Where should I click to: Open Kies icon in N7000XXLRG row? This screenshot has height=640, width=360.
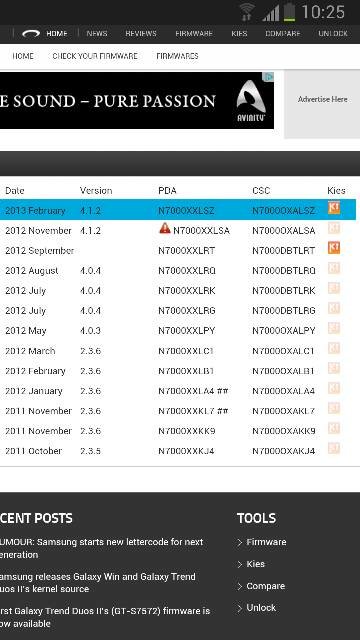pos(334,308)
